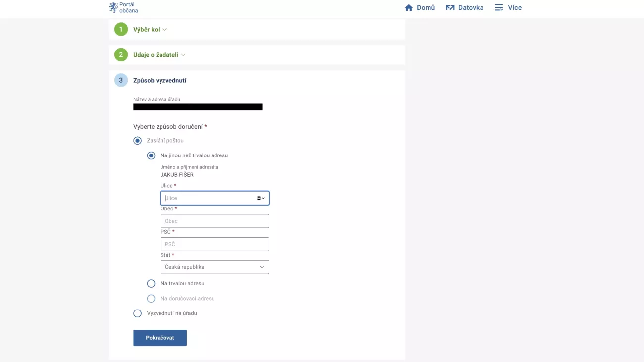Go to the Domů menu item
Screen dimensions: 644x362
click(x=426, y=8)
